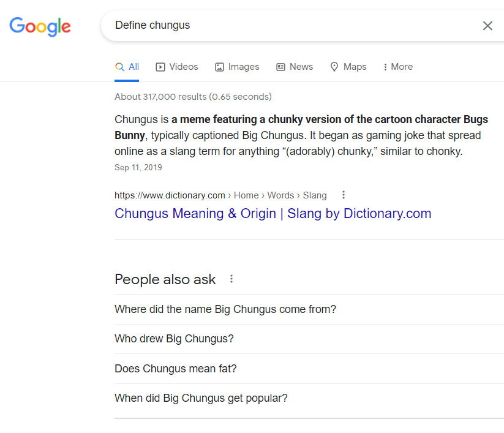Switch to the Videos tab
This screenshot has height=433, width=504.
[x=177, y=67]
